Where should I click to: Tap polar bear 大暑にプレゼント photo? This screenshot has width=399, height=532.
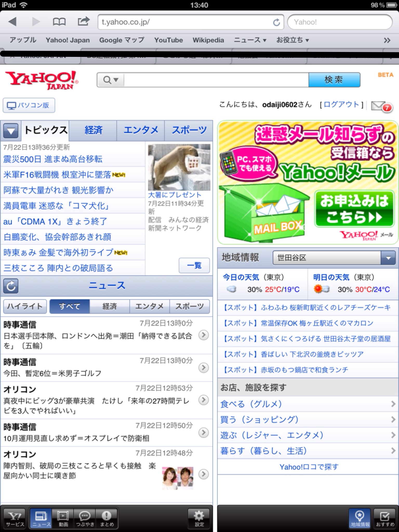(x=179, y=167)
